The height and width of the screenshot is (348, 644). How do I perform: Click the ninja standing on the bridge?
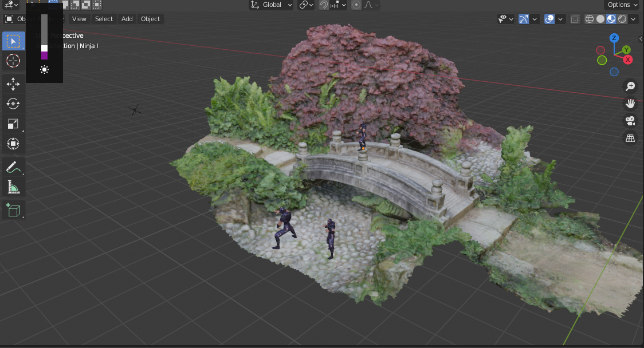click(362, 136)
